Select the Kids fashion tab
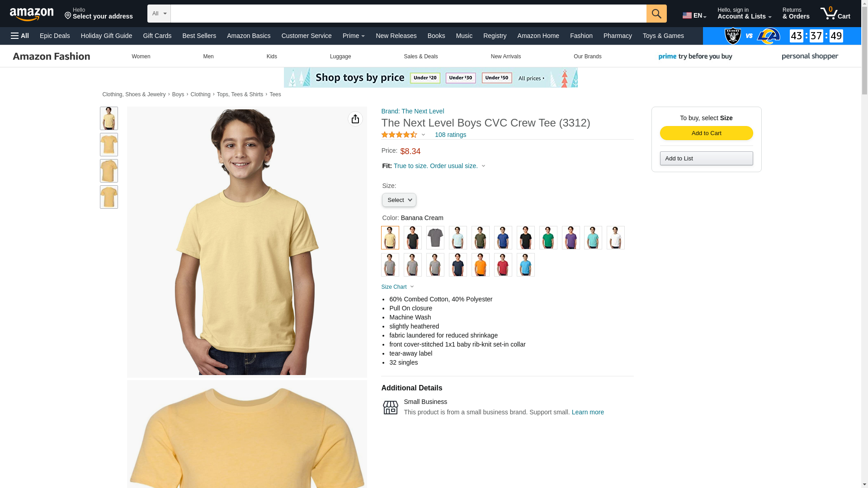The height and width of the screenshot is (488, 868). tap(272, 56)
